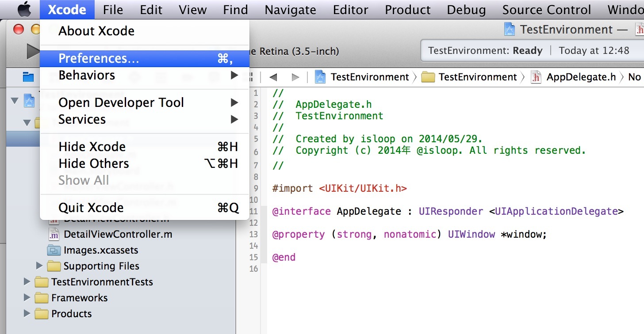The width and height of the screenshot is (644, 334).
Task: Click the TestEnvironment window title text
Action: coord(566,30)
